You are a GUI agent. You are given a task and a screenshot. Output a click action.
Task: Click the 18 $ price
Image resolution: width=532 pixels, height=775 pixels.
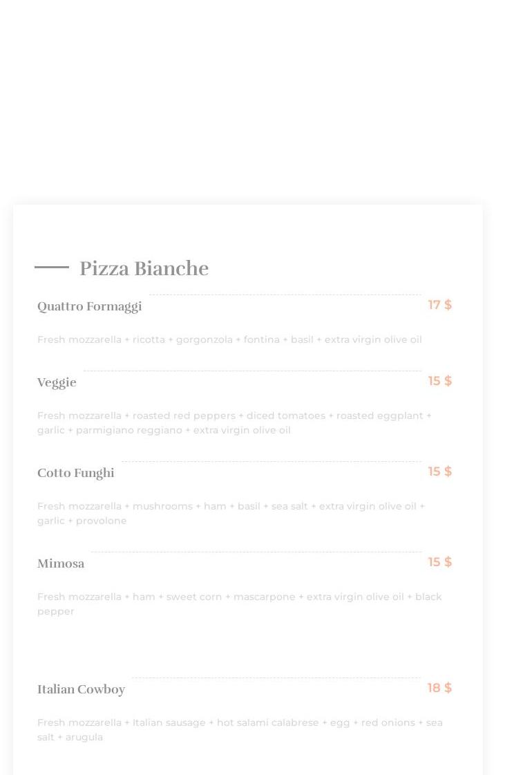tap(439, 688)
